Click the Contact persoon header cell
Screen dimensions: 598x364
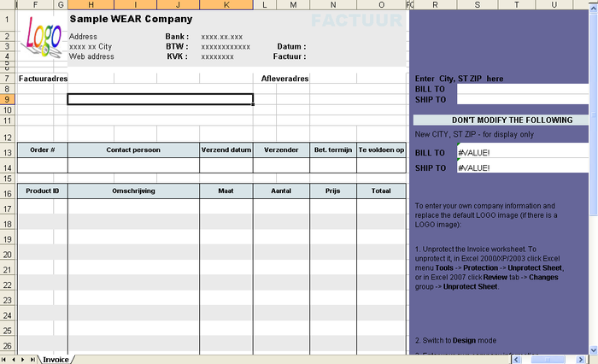point(133,150)
